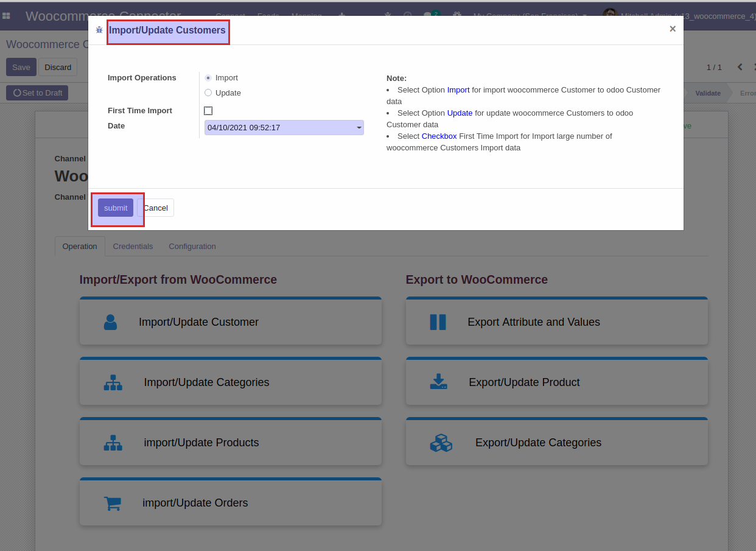Click the import/Update Orders cart icon

point(113,504)
